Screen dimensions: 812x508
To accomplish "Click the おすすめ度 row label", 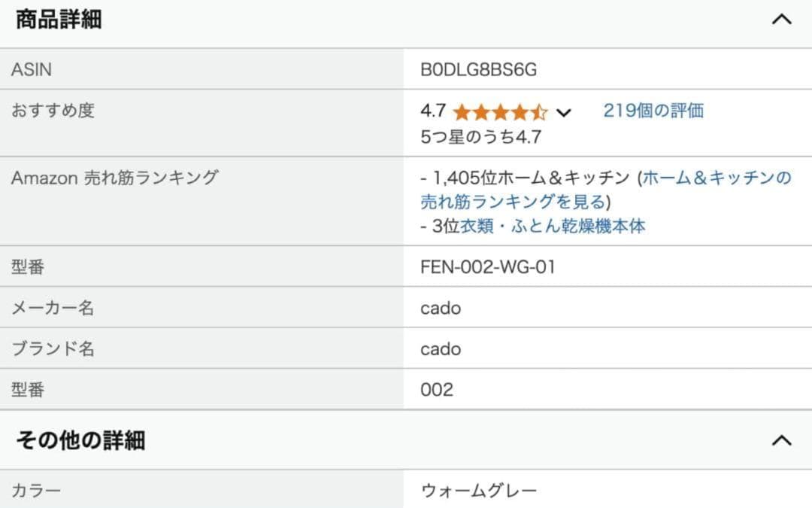I will (x=53, y=111).
